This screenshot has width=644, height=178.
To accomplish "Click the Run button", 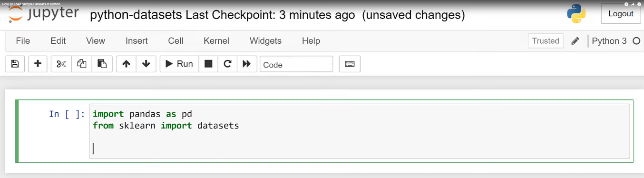I will tap(179, 64).
